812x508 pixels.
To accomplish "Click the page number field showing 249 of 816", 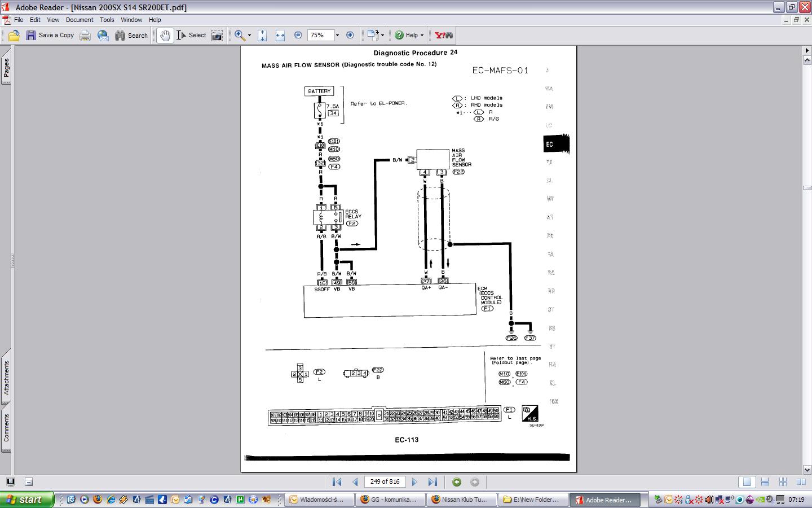I will tap(385, 481).
